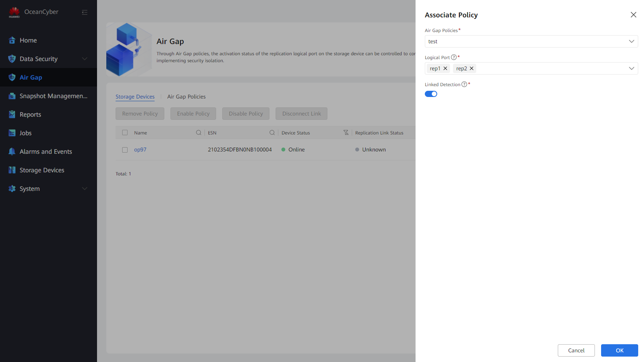The width and height of the screenshot is (644, 362).
Task: Check the op97 row checkbox
Action: [125, 150]
